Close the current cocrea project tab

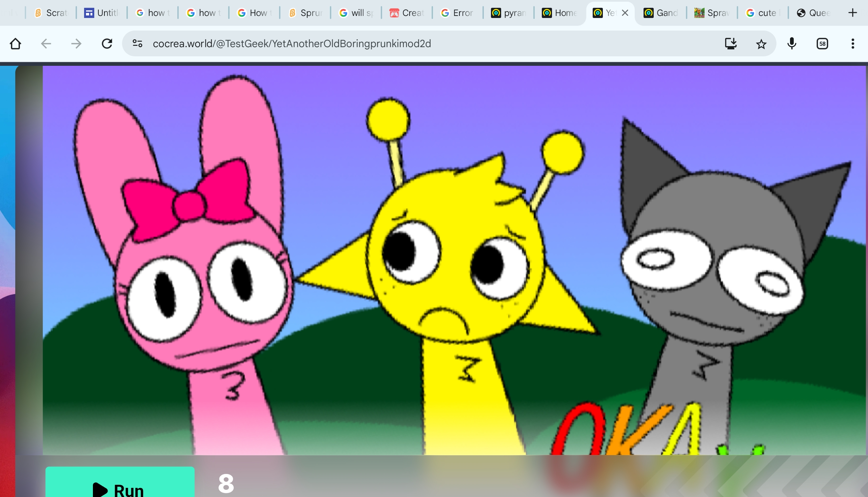pos(625,13)
